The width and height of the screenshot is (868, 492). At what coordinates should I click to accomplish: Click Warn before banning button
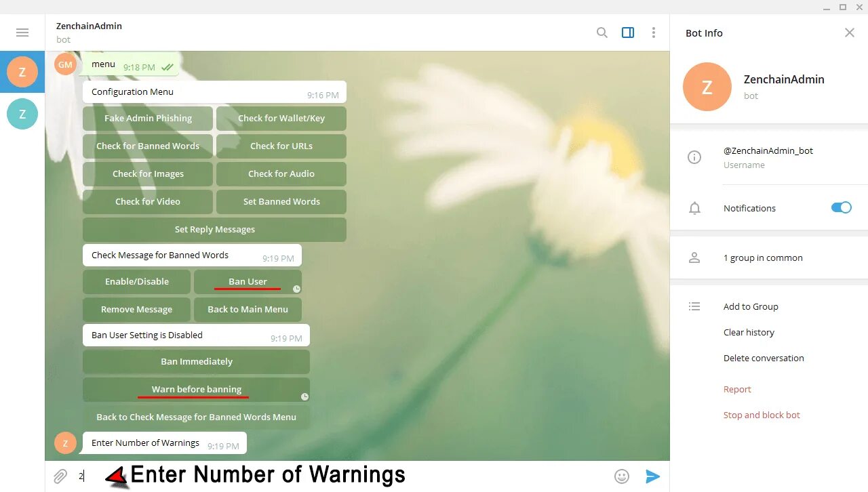click(197, 389)
